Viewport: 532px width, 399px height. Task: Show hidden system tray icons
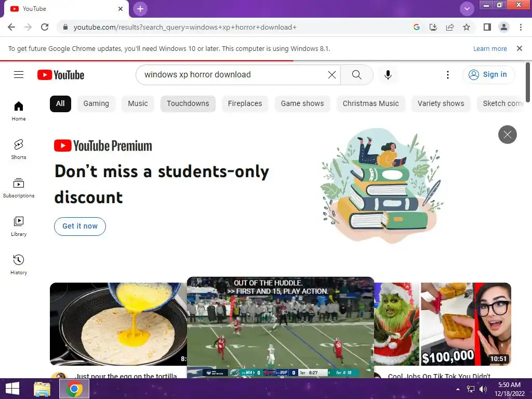pos(458,389)
